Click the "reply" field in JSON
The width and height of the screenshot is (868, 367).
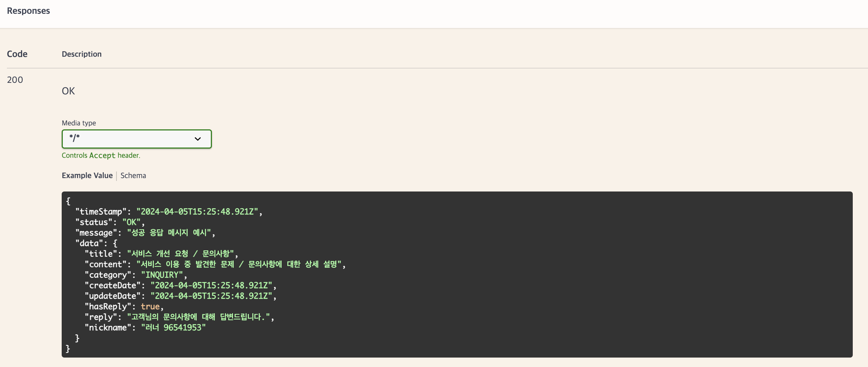click(x=180, y=317)
